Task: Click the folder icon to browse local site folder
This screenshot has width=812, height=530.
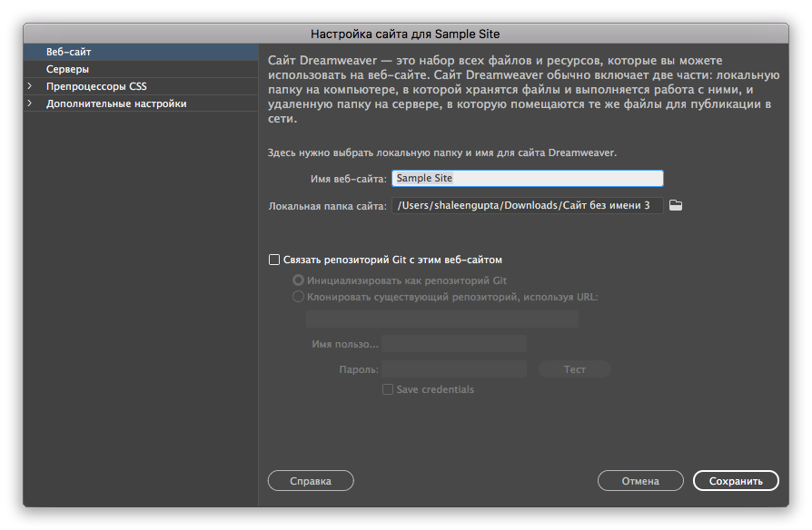Action: tap(676, 206)
